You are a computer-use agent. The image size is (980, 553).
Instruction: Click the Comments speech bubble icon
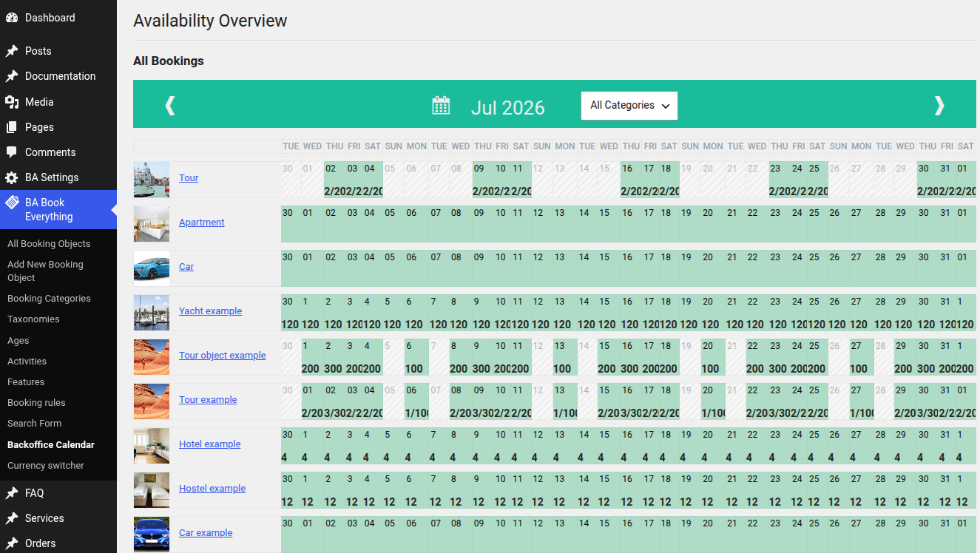point(12,152)
